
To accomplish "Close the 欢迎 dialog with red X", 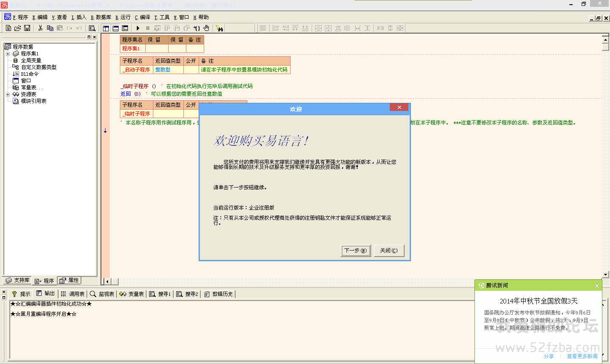I will [x=399, y=108].
